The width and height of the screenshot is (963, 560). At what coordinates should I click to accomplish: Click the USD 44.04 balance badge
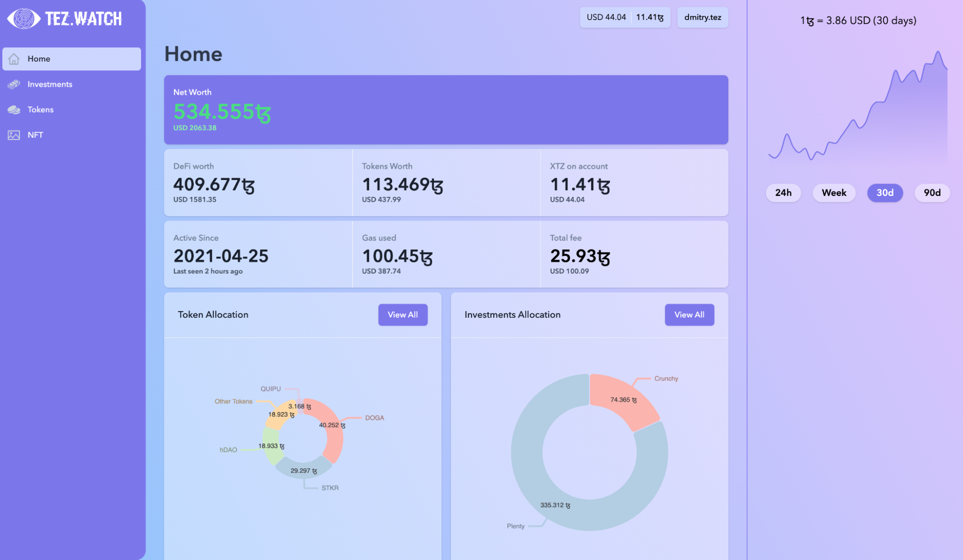[606, 17]
